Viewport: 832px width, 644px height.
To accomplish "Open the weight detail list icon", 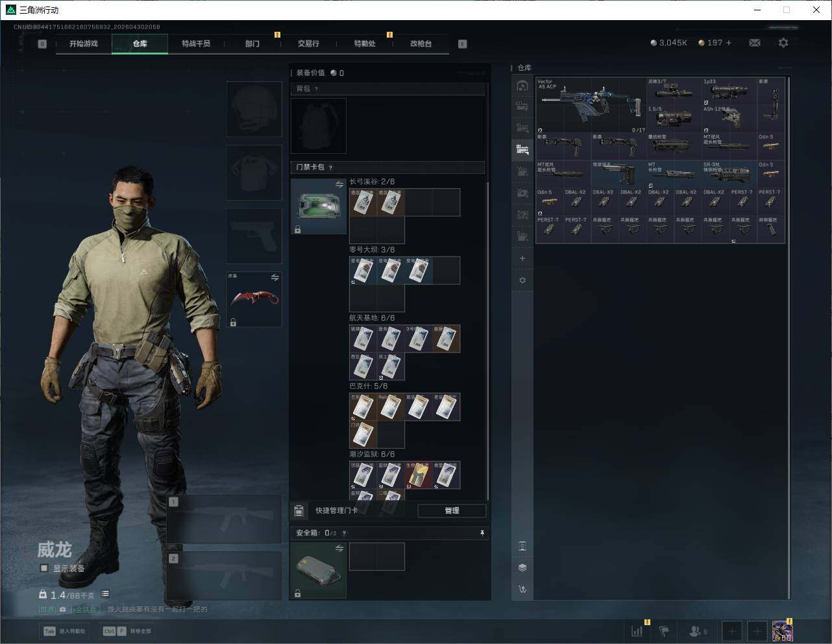I will [x=105, y=594].
